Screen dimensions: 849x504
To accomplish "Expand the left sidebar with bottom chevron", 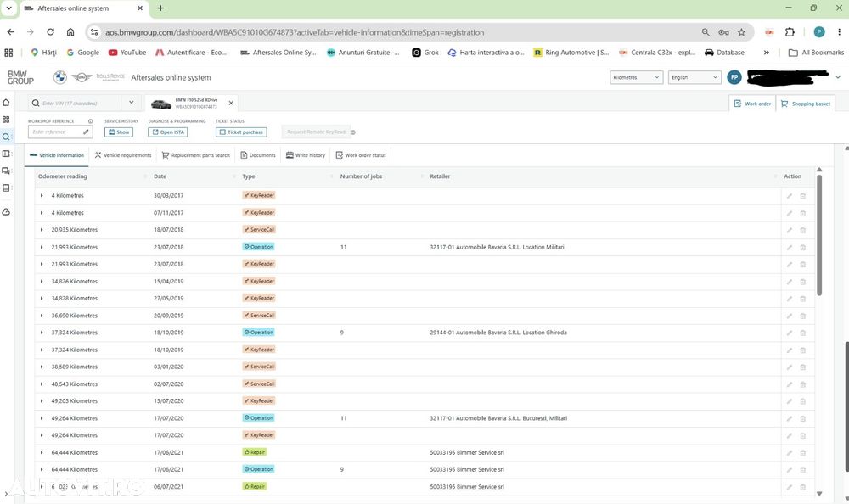I will (x=6, y=494).
